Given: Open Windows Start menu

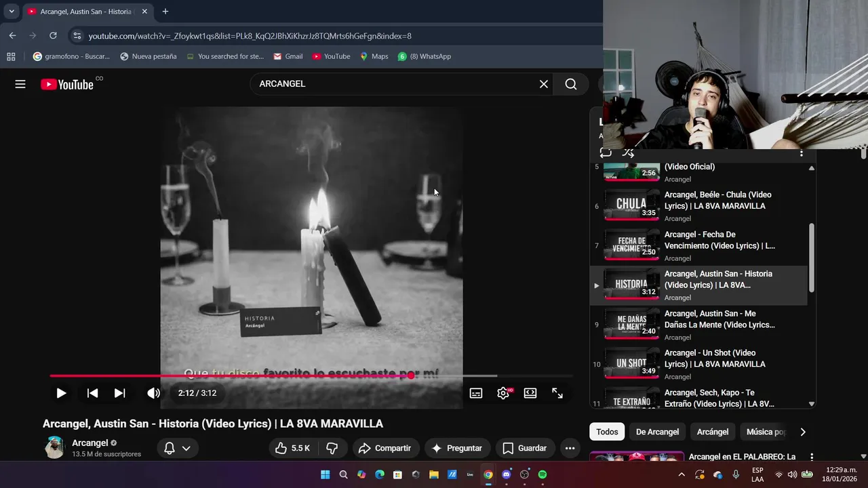Looking at the screenshot, I should coord(325,474).
